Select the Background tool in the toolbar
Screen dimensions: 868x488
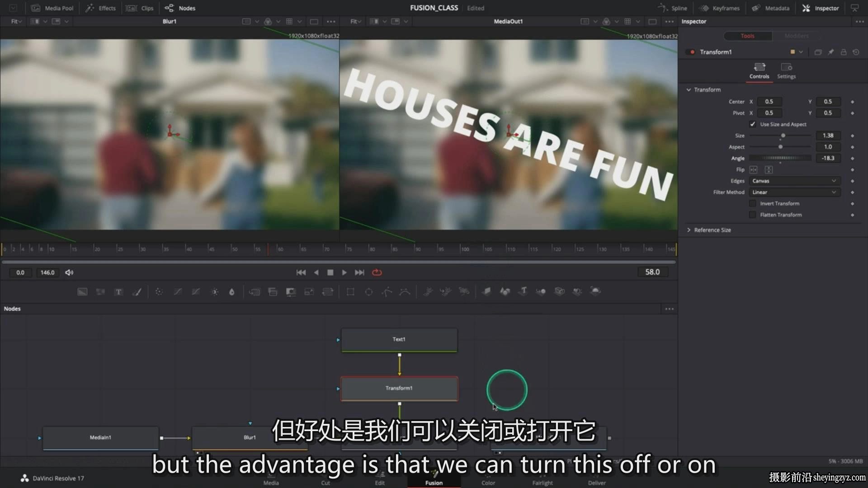click(82, 292)
